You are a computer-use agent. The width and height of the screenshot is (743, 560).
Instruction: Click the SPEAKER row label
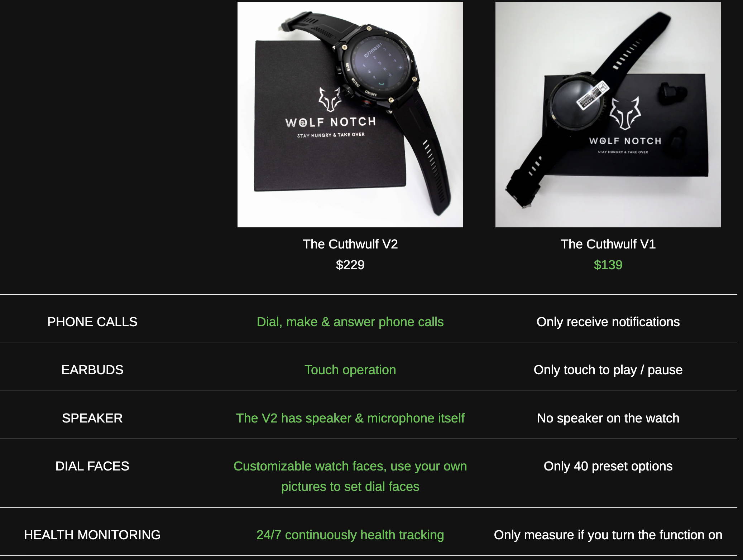point(92,418)
